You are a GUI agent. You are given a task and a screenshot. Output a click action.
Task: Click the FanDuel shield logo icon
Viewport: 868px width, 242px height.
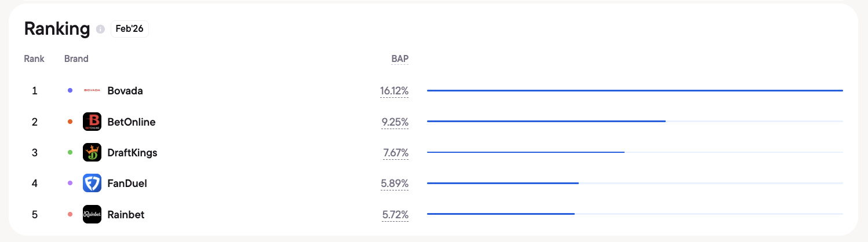click(x=92, y=183)
